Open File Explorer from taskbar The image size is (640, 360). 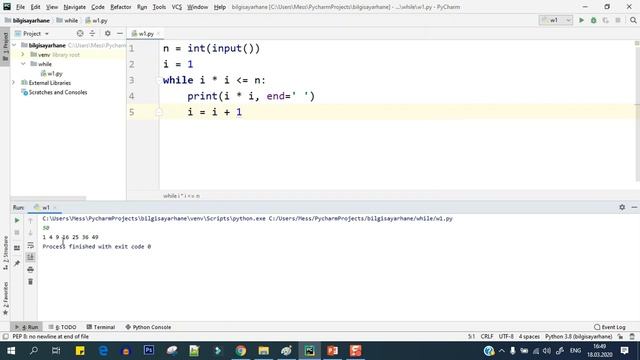click(x=264, y=351)
